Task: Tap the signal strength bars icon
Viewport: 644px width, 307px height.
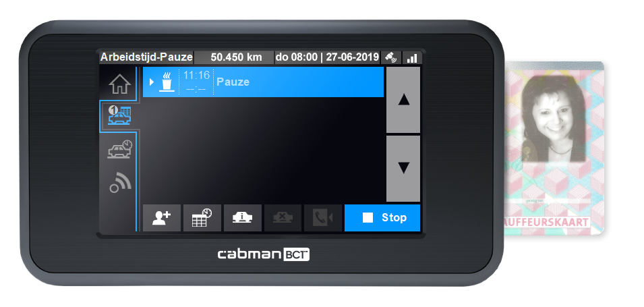Action: click(x=411, y=58)
